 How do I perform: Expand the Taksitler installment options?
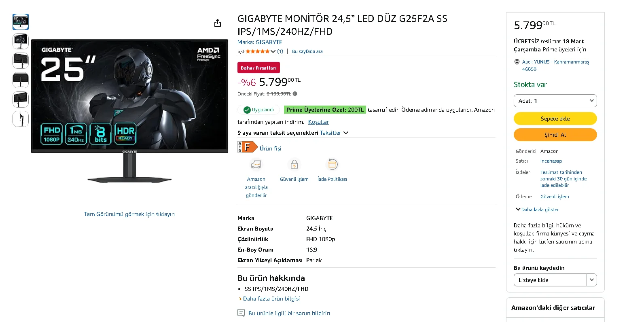[334, 133]
